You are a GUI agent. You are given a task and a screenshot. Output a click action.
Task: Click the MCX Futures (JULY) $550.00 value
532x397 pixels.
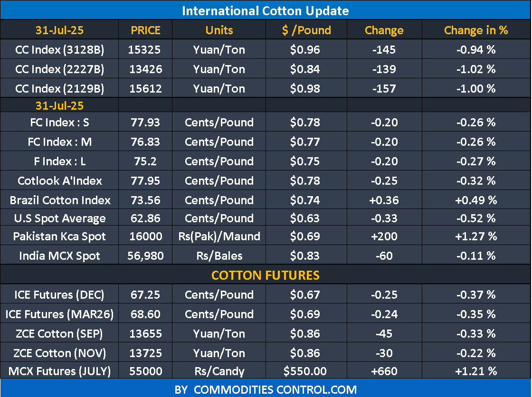coord(306,371)
